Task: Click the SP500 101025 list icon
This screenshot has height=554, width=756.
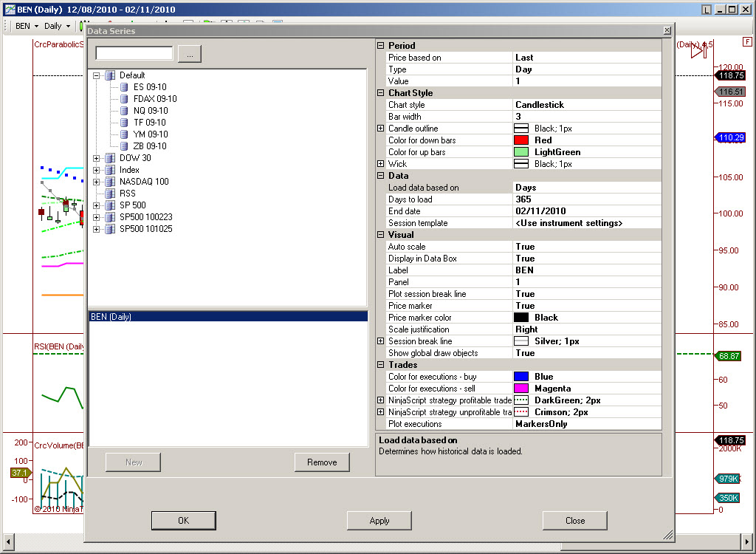Action: tap(110, 229)
